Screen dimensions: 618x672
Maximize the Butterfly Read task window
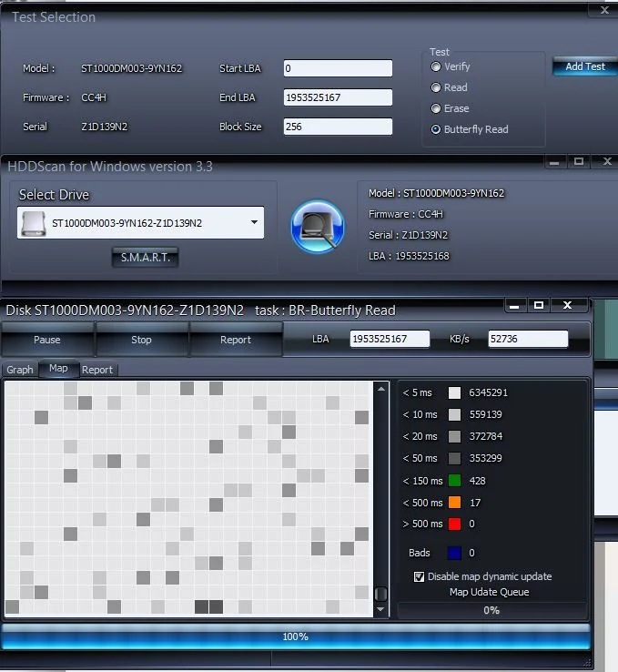tap(539, 306)
